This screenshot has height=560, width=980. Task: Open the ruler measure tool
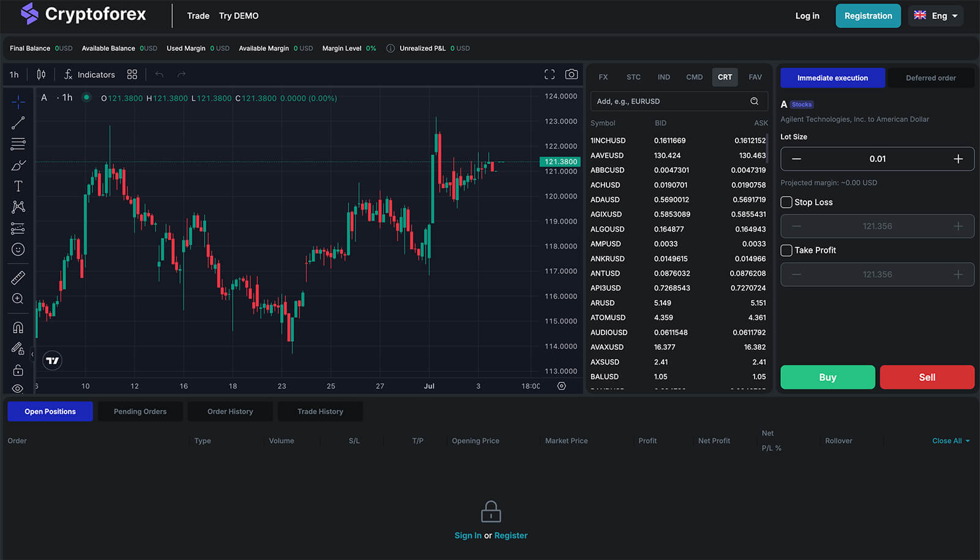coord(18,278)
